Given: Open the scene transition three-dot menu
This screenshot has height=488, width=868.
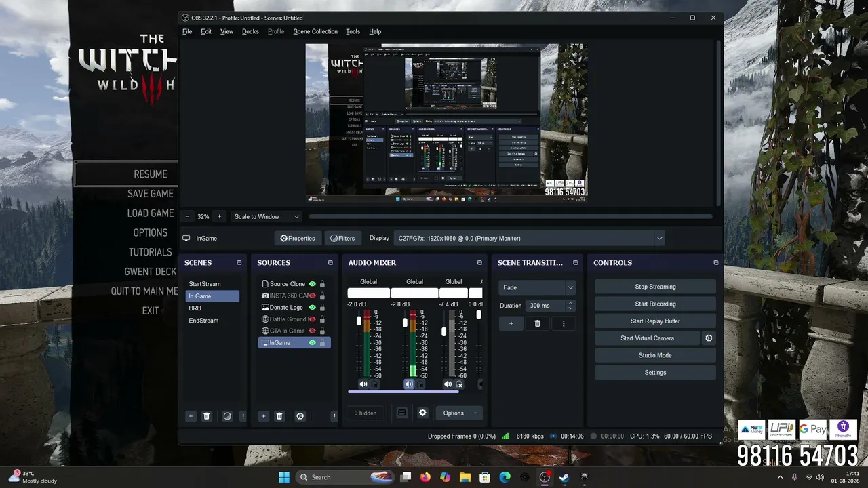Looking at the screenshot, I should (x=563, y=323).
